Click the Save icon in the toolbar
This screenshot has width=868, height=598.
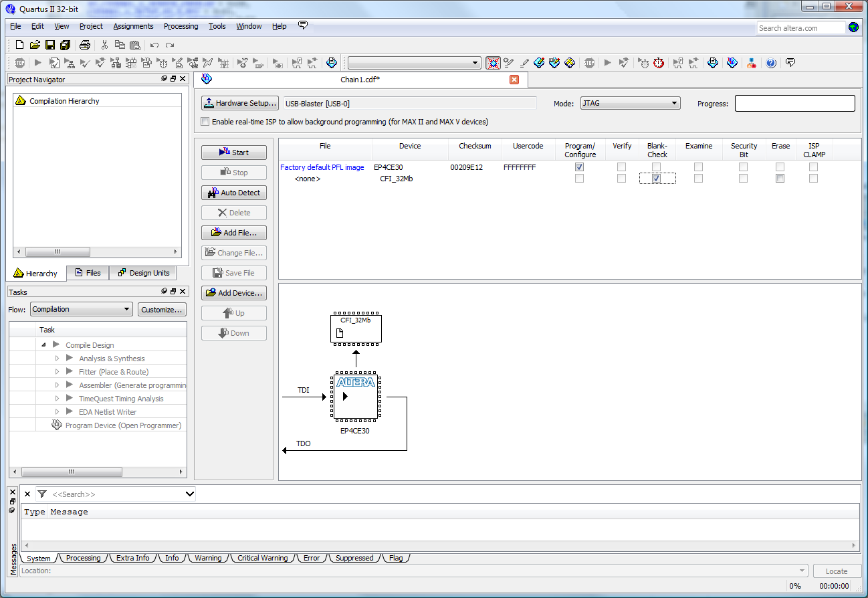[50, 45]
